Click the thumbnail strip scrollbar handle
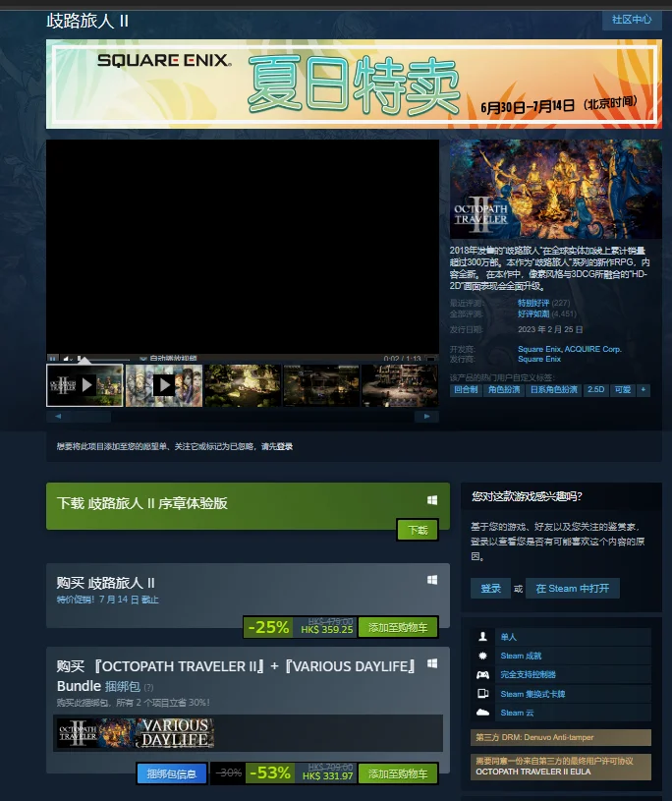 [90, 417]
